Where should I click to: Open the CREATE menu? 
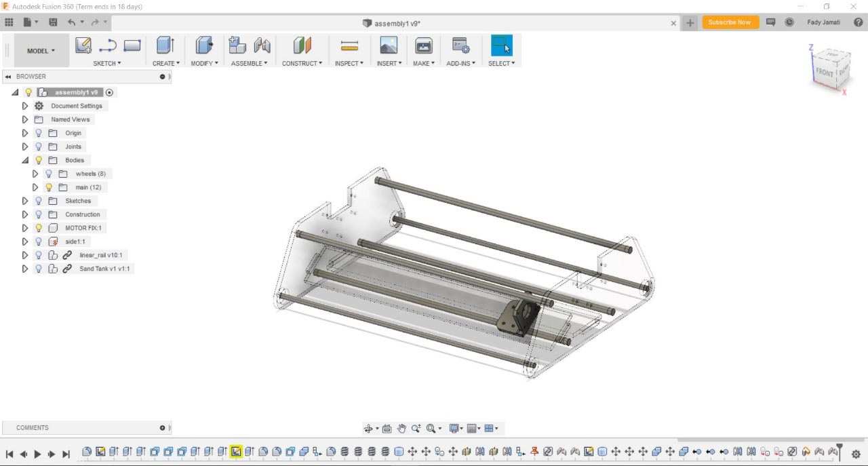pos(166,63)
